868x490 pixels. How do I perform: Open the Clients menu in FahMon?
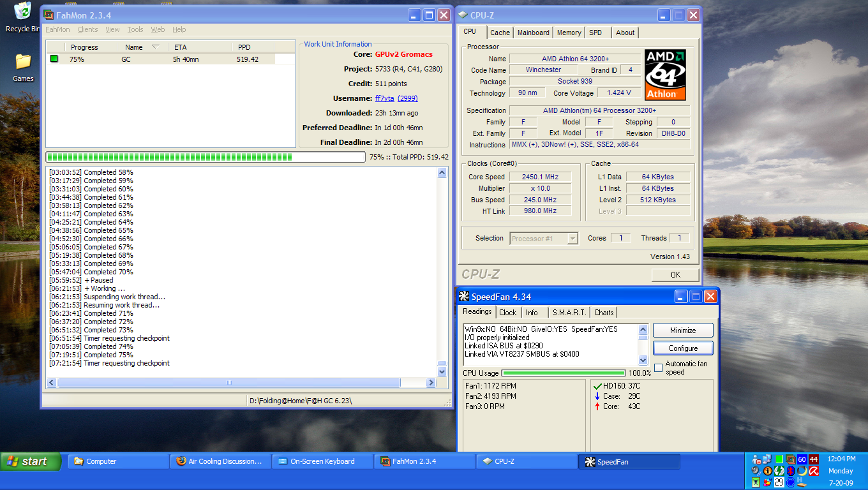tap(87, 29)
